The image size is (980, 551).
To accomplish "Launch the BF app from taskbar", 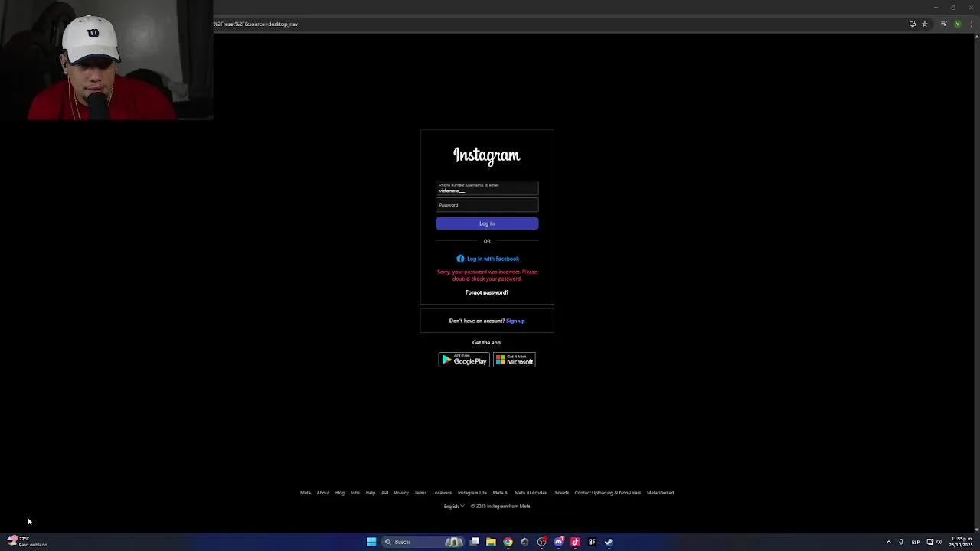I will [592, 542].
